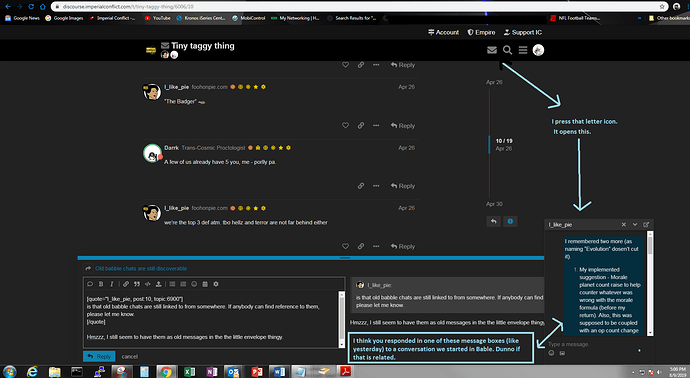Toggle italic formatting in the composer
The image size is (690, 378).
tap(112, 284)
